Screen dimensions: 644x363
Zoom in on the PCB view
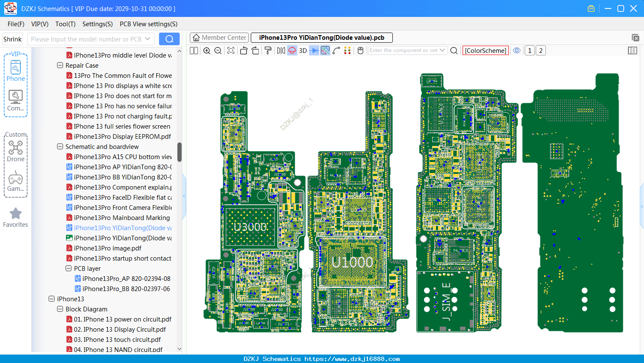pos(207,50)
